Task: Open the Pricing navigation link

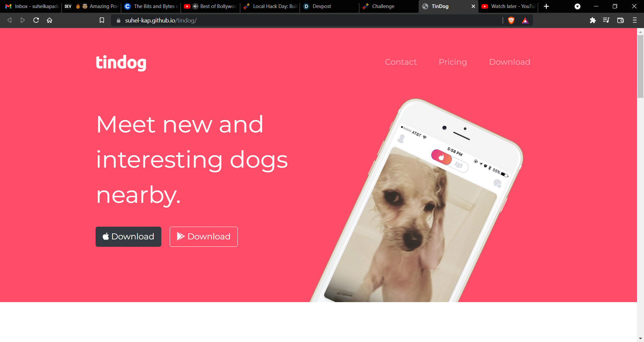Action: [x=453, y=62]
